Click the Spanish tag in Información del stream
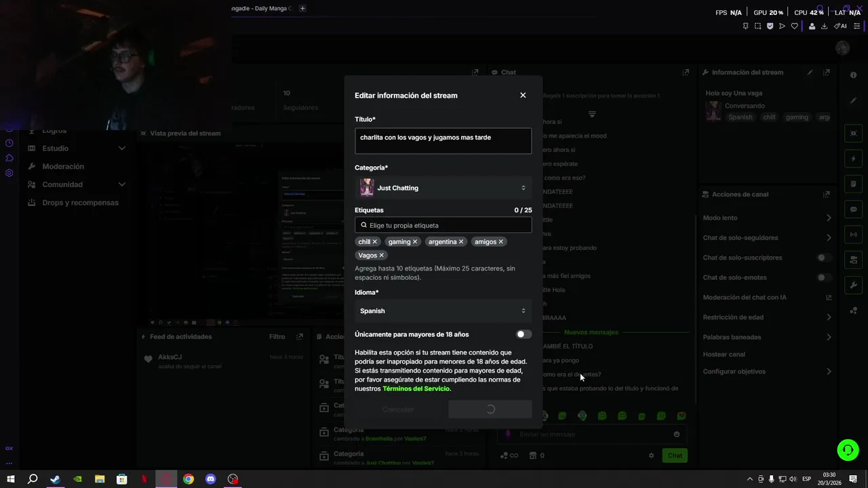Viewport: 868px width, 488px height. pos(741,117)
